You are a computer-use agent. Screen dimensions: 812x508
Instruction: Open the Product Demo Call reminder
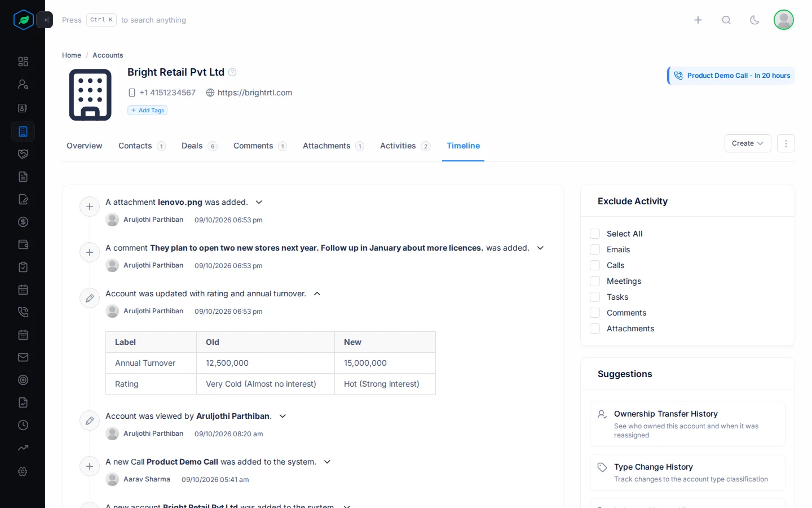pyautogui.click(x=731, y=76)
